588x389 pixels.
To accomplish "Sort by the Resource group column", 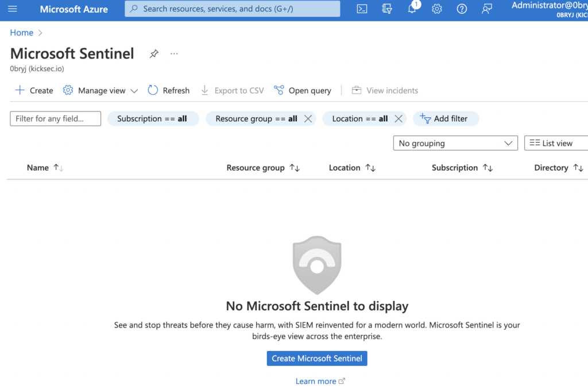I will [x=263, y=168].
